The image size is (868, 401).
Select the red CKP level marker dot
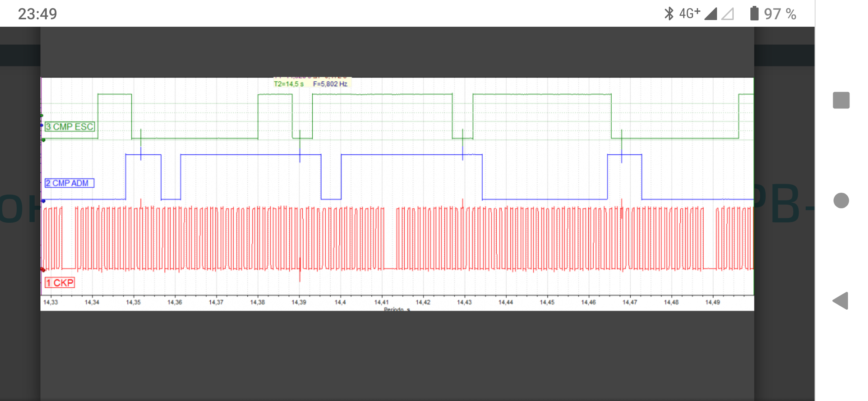click(43, 270)
